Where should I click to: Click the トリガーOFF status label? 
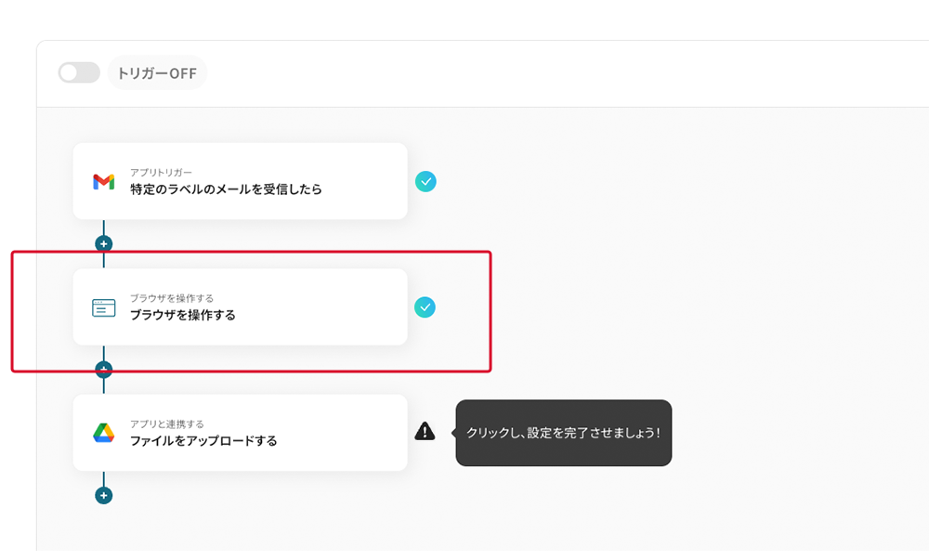click(157, 73)
